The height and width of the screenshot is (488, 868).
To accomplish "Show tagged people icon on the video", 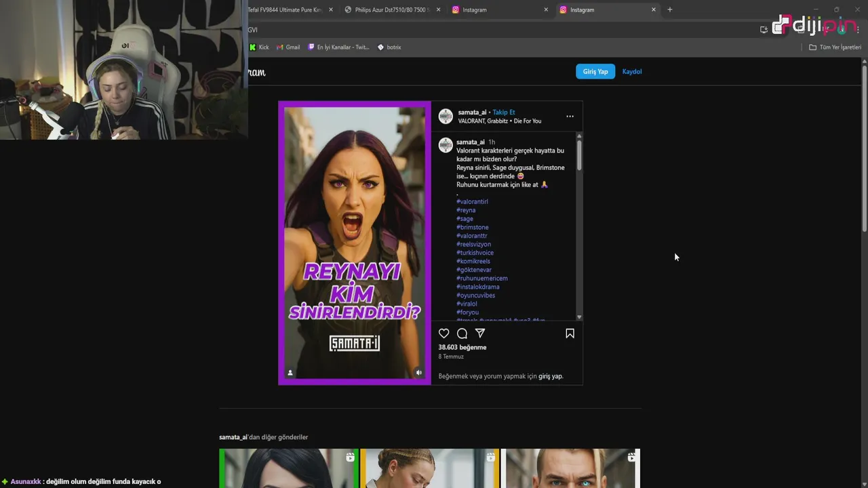I will click(290, 373).
